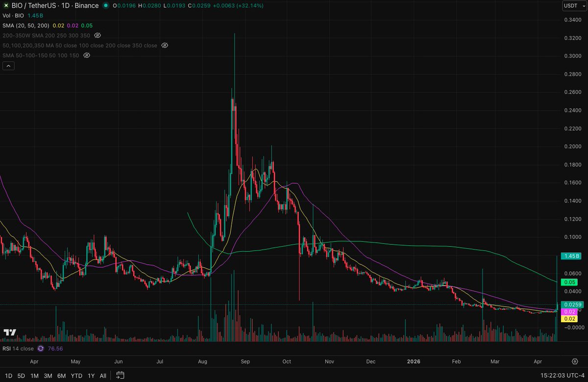Screen dimensions: 588x382
Task: Open symbol search via BIO / TetherUS title
Action: coord(55,6)
